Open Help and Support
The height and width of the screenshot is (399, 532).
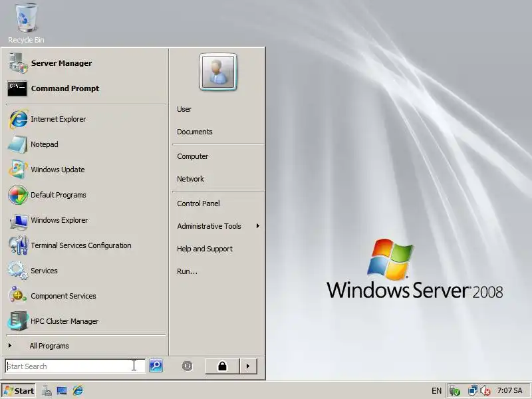click(x=205, y=249)
